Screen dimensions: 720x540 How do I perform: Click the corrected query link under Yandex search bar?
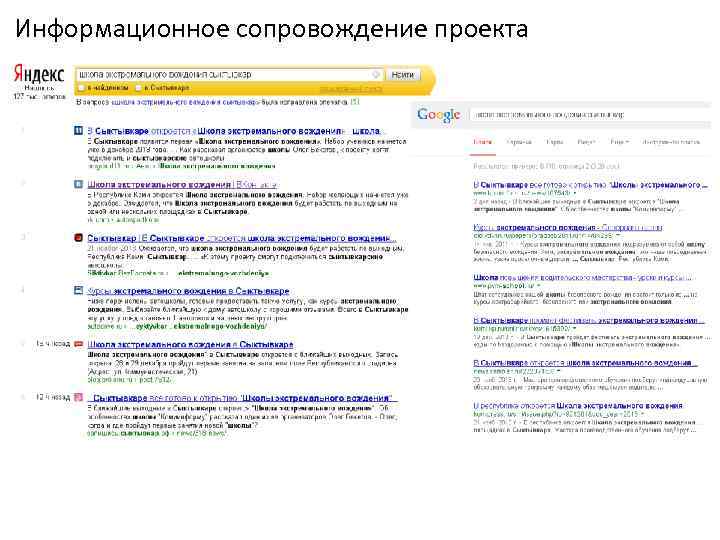coord(185,102)
